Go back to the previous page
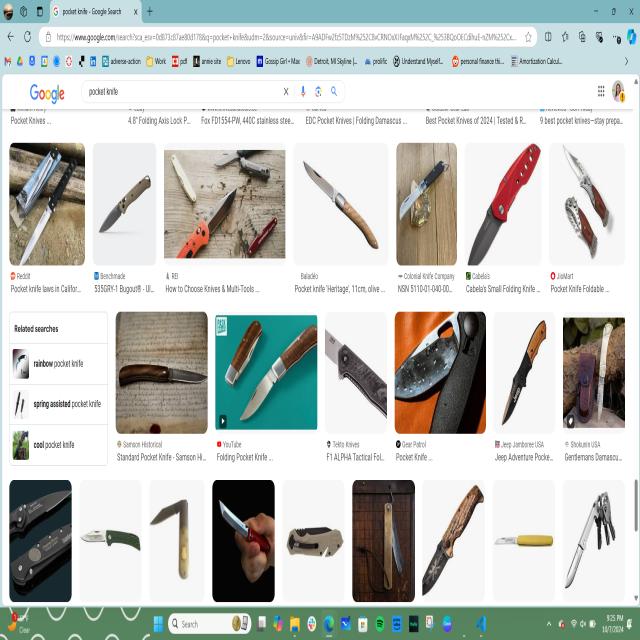Image resolution: width=640 pixels, height=640 pixels. 11,37
